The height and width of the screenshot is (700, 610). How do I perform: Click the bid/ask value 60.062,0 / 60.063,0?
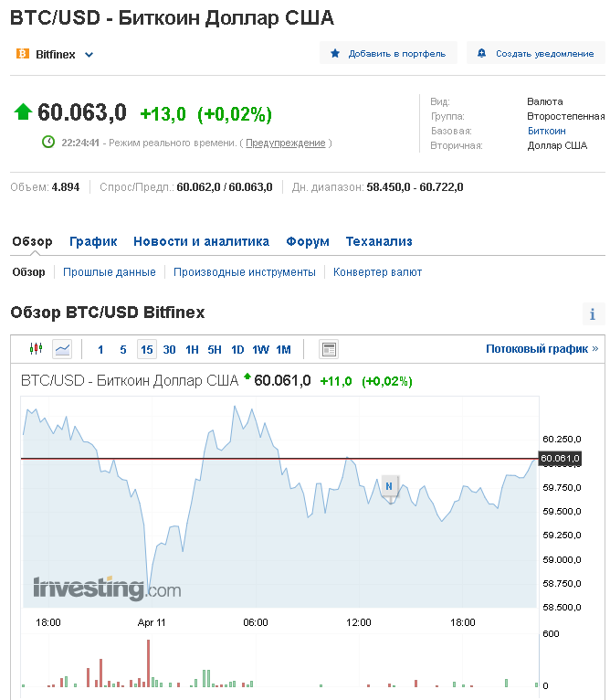pos(225,187)
